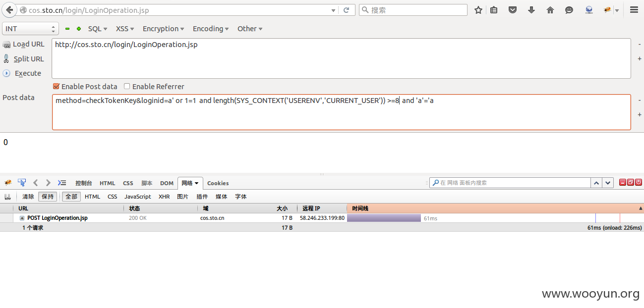Switch to the 控制台 tab
The width and height of the screenshot is (644, 308).
coord(84,183)
